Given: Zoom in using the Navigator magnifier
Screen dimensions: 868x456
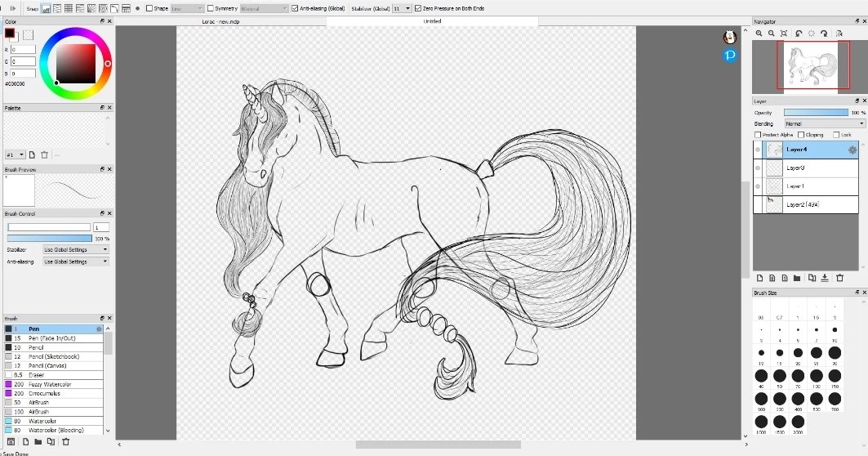Looking at the screenshot, I should coord(759,34).
